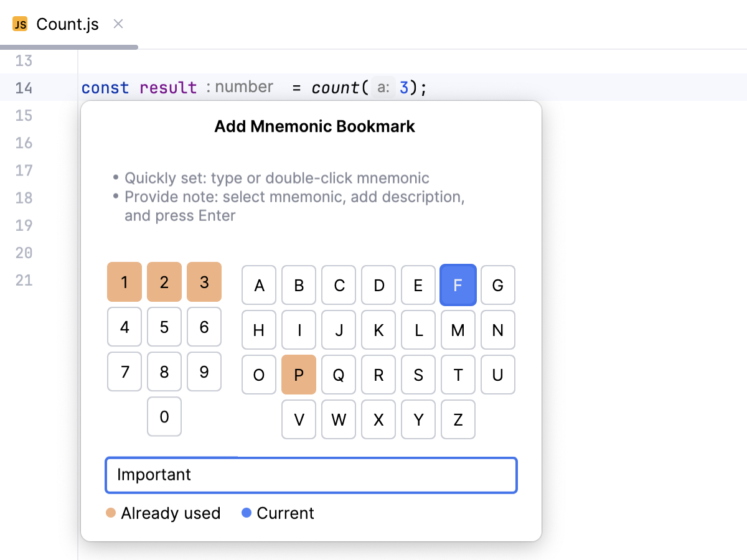Click the 'a:' inlay parameter hint in the code
This screenshot has height=560, width=747.
[x=385, y=87]
